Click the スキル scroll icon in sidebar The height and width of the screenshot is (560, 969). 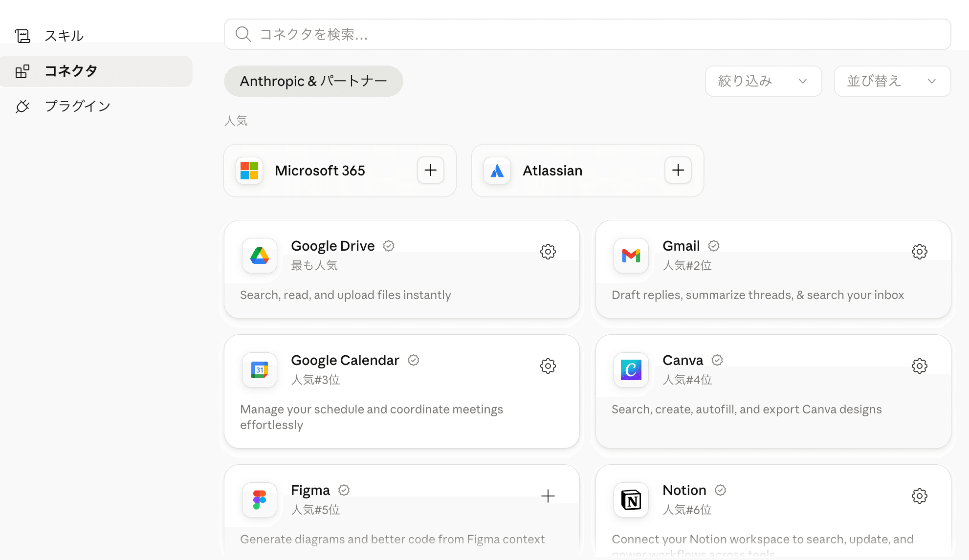click(22, 36)
